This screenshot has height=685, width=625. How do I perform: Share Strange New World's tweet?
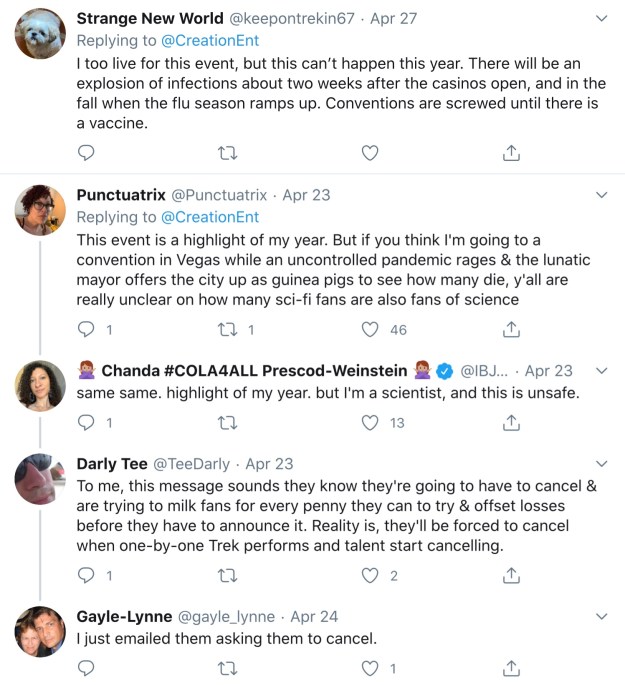(x=510, y=153)
